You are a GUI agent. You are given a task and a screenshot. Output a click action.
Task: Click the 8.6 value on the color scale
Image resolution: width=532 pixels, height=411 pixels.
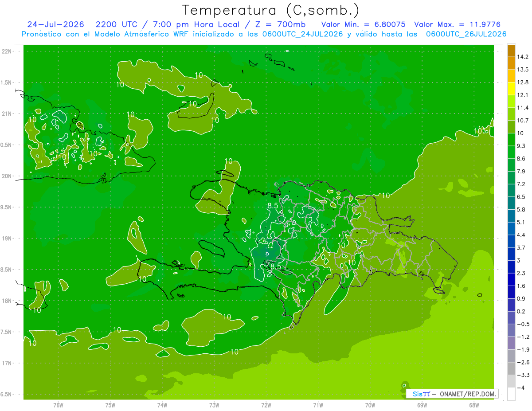(x=521, y=159)
